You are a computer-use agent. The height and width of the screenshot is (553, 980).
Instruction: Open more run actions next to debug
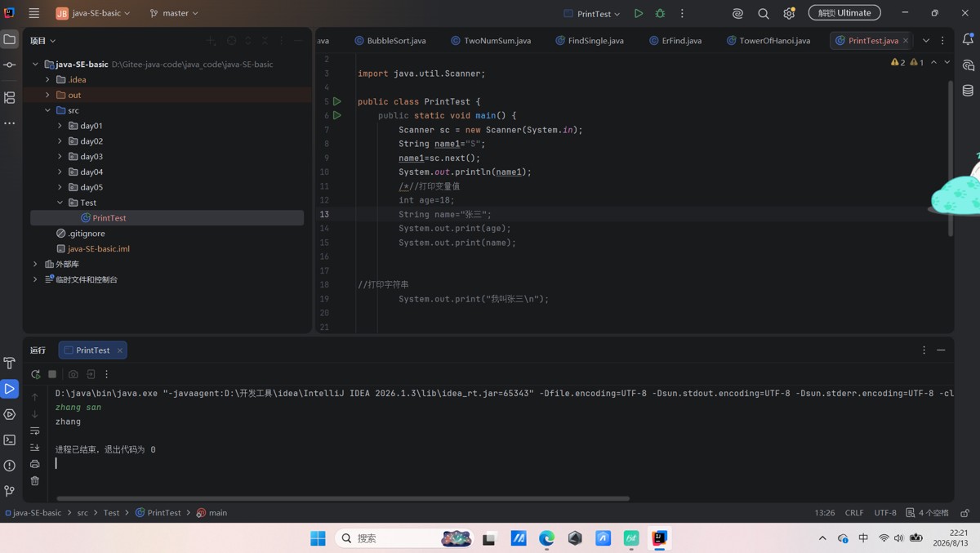682,13
